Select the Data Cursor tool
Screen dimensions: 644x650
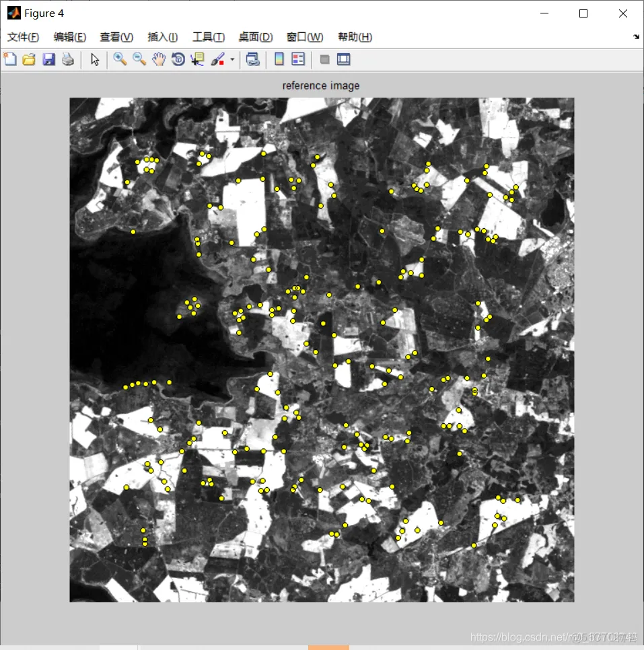point(197,59)
